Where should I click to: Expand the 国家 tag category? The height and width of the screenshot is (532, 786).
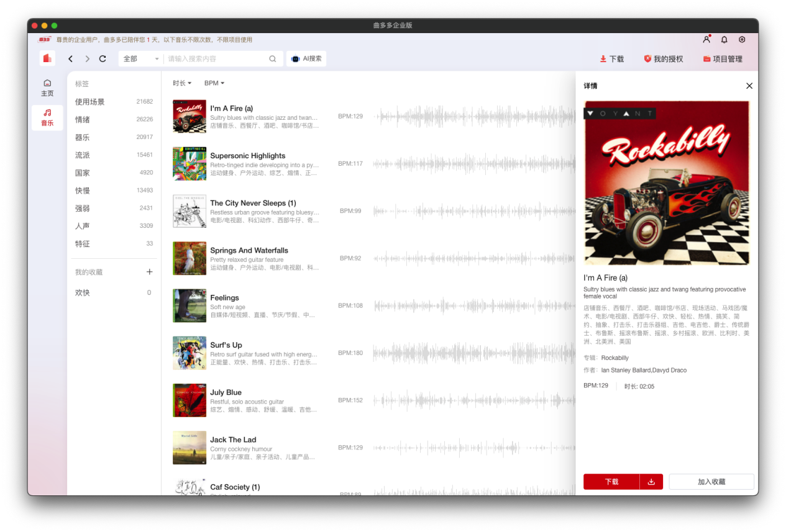click(x=114, y=173)
